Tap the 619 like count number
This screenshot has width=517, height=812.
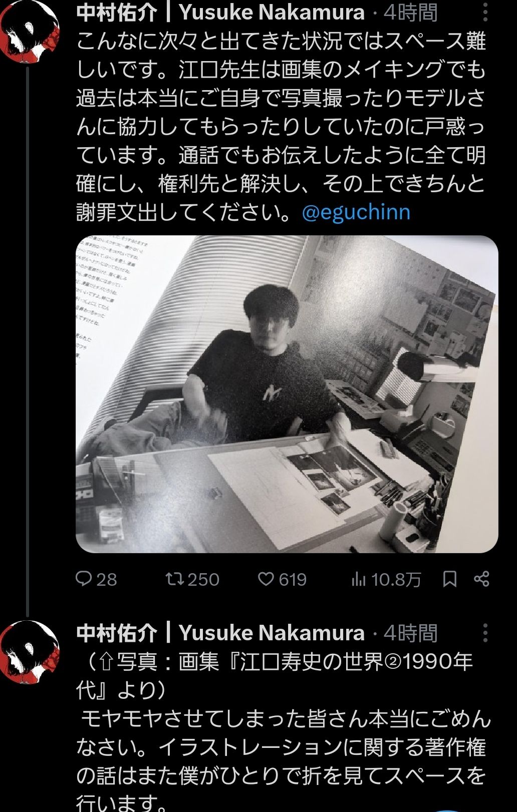click(x=293, y=580)
